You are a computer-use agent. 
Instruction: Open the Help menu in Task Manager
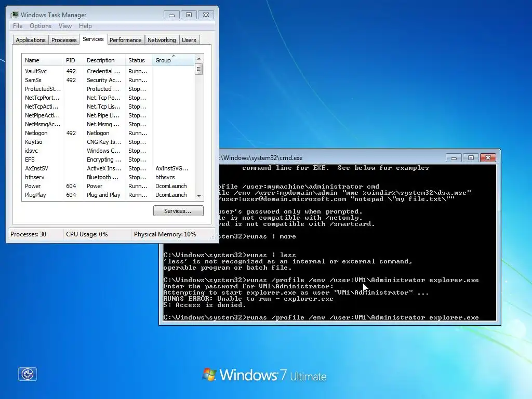point(85,26)
